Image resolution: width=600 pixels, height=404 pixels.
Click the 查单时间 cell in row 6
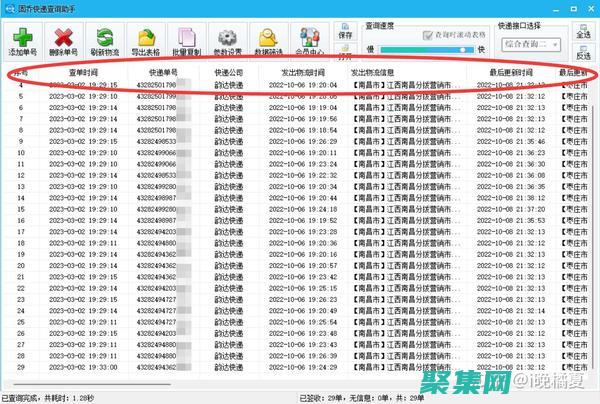[83, 108]
